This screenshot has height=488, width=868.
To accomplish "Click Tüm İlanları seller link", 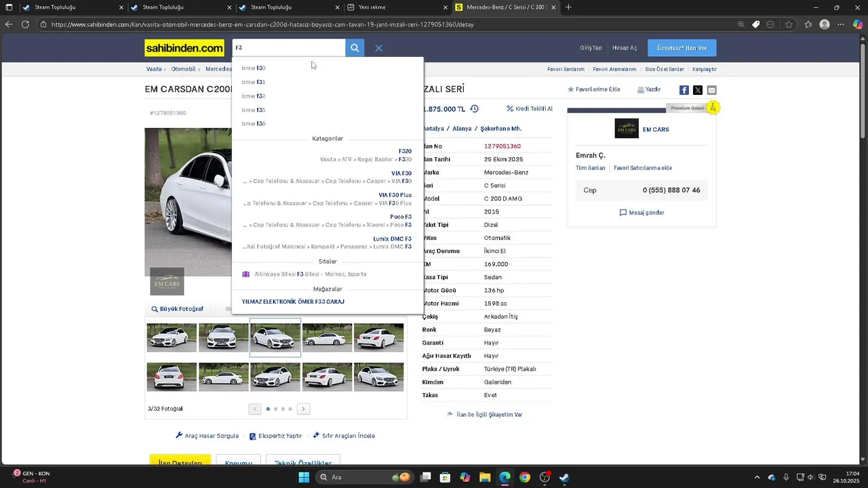I will [591, 168].
